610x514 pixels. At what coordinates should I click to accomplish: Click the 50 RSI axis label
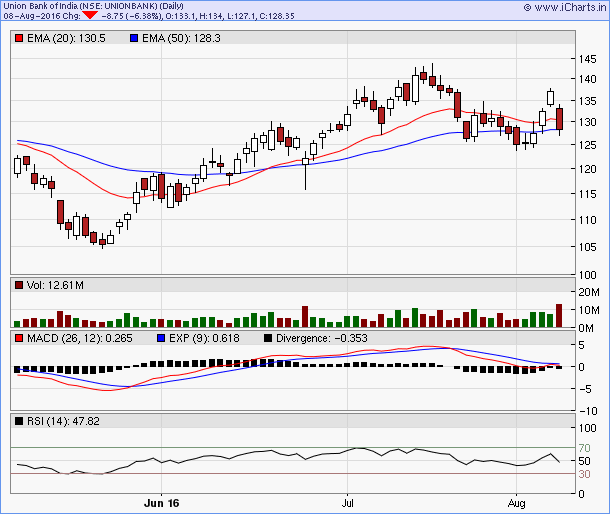coord(584,461)
